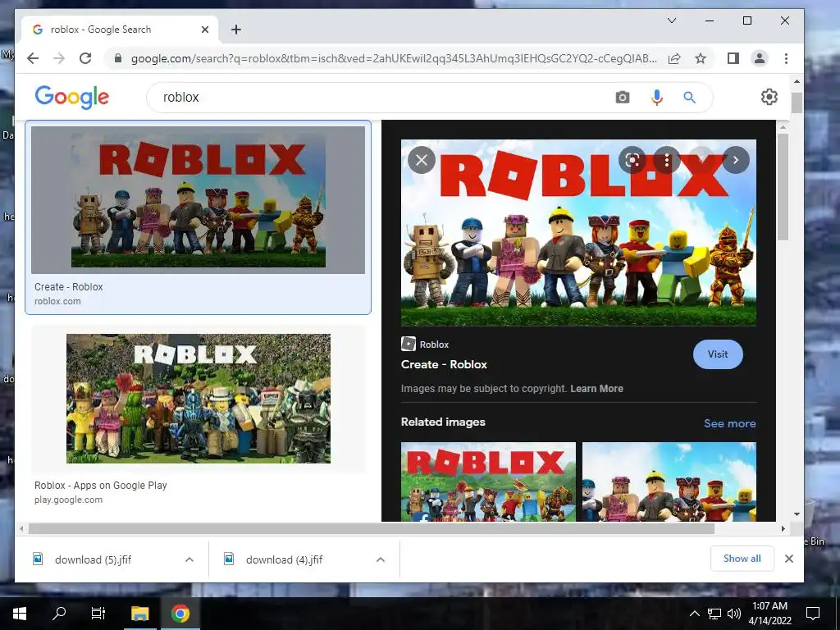Open the Chrome profile avatar menu
Image resolution: width=840 pixels, height=630 pixels.
pos(759,58)
